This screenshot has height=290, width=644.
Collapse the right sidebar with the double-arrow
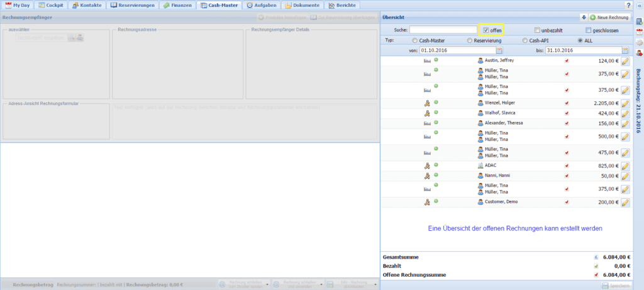[638, 5]
